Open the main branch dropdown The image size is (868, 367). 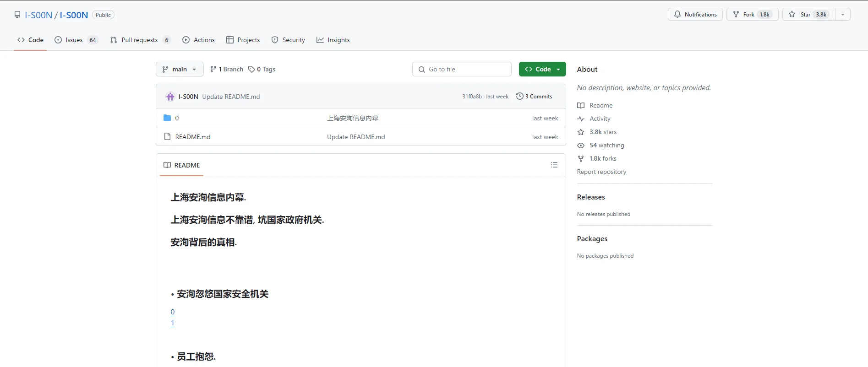pyautogui.click(x=180, y=69)
